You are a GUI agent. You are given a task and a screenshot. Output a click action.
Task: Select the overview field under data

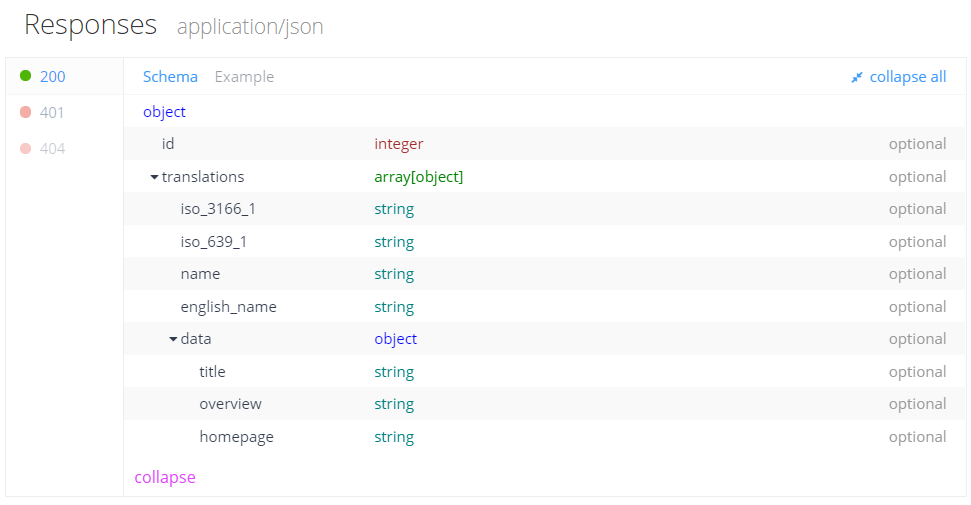(x=230, y=404)
